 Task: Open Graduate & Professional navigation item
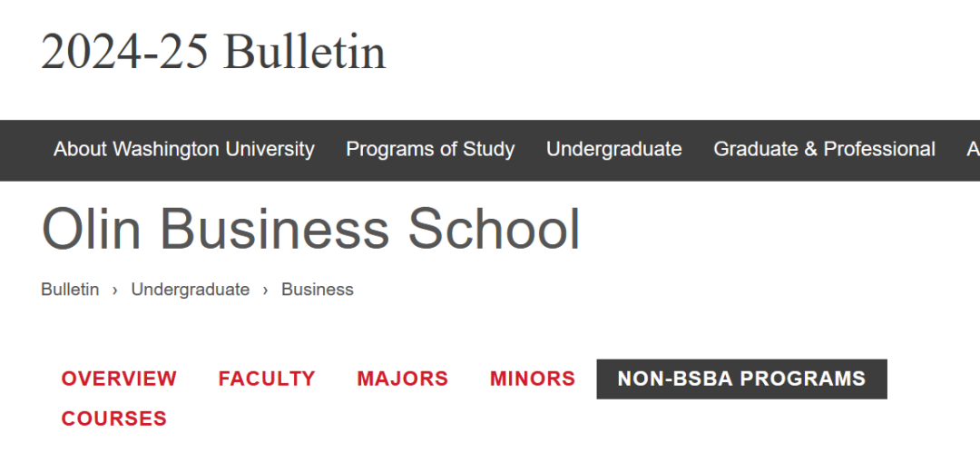coord(824,150)
